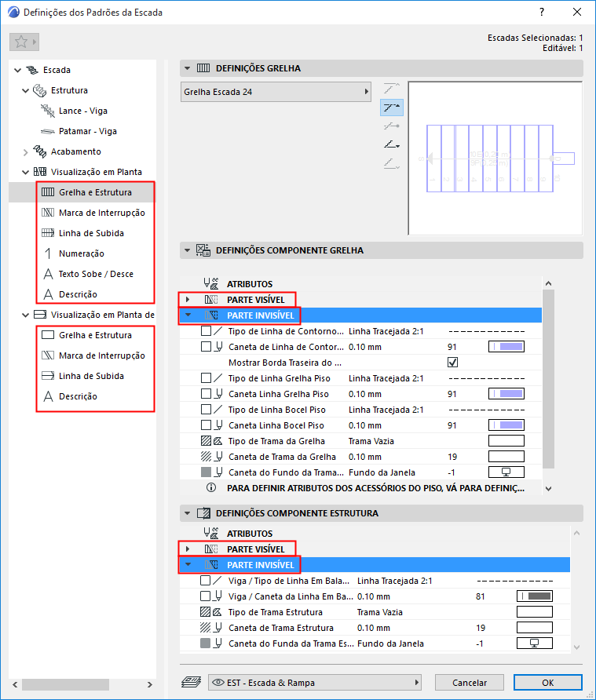Viewport: 596px width, 700px height.
Task: Toggle Caneta Linha Grelha Piso checkbox
Action: pyautogui.click(x=206, y=394)
